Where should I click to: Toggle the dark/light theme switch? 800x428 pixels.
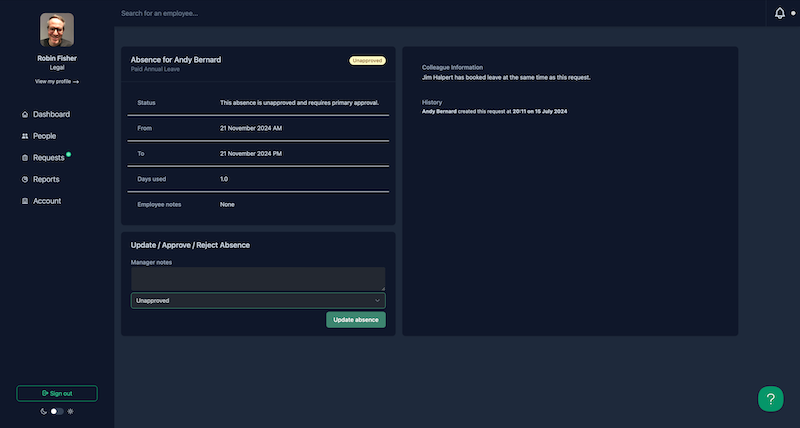pyautogui.click(x=57, y=411)
